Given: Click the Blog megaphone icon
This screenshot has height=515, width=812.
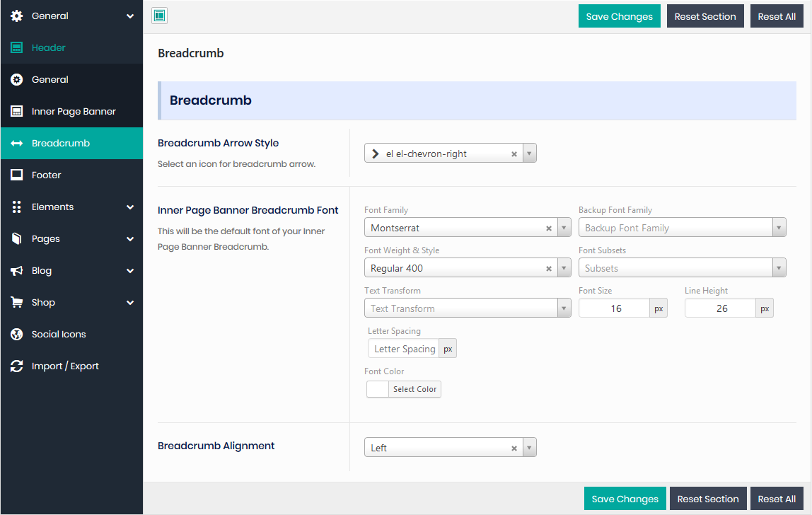Looking at the screenshot, I should [17, 270].
